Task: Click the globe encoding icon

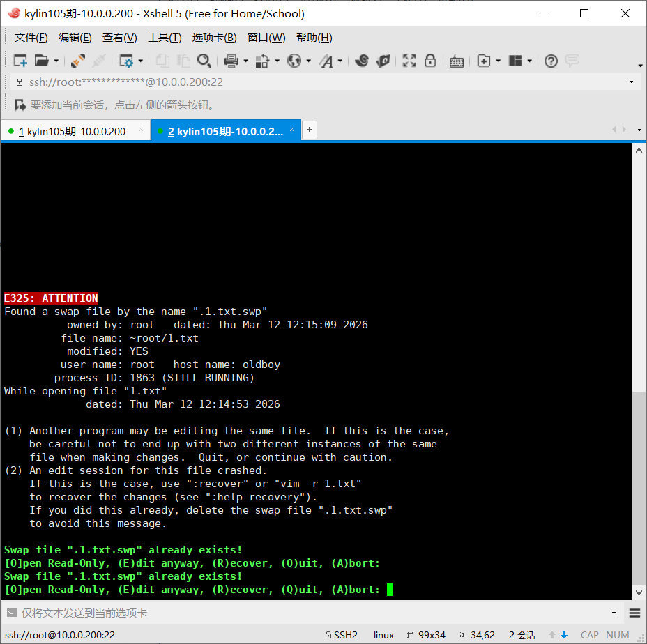Action: click(x=294, y=61)
